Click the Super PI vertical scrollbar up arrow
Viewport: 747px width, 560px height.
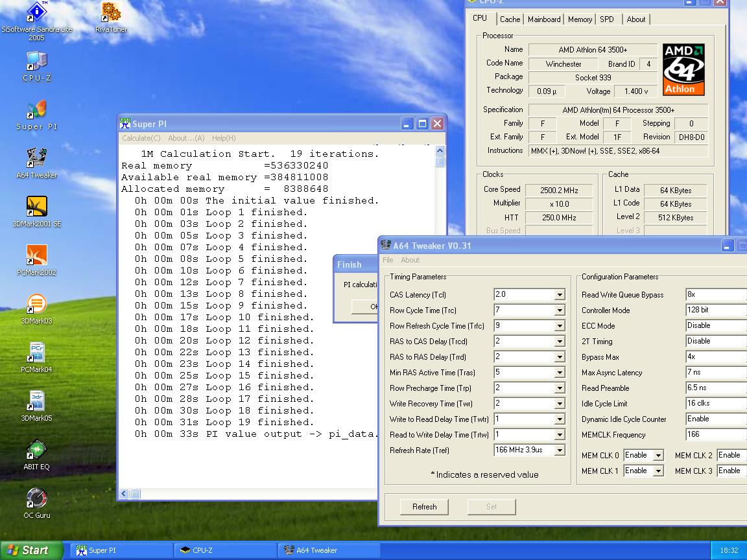click(440, 151)
